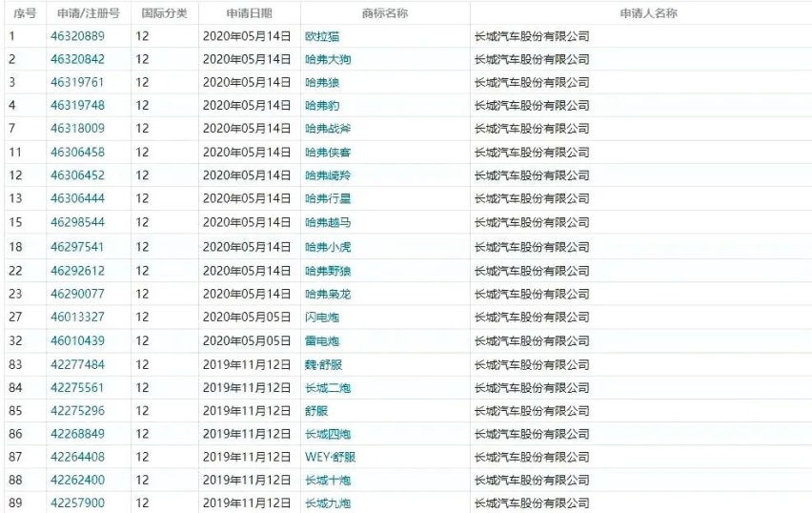This screenshot has width=812, height=513.
Task: Open trademark name 哈弗战斧
Action: [328, 128]
